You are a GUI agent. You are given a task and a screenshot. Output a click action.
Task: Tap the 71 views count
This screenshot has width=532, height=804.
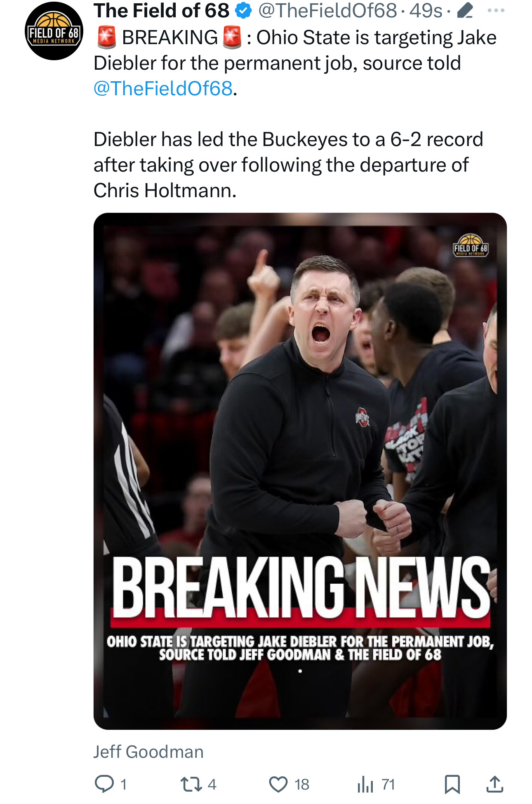coord(388,784)
